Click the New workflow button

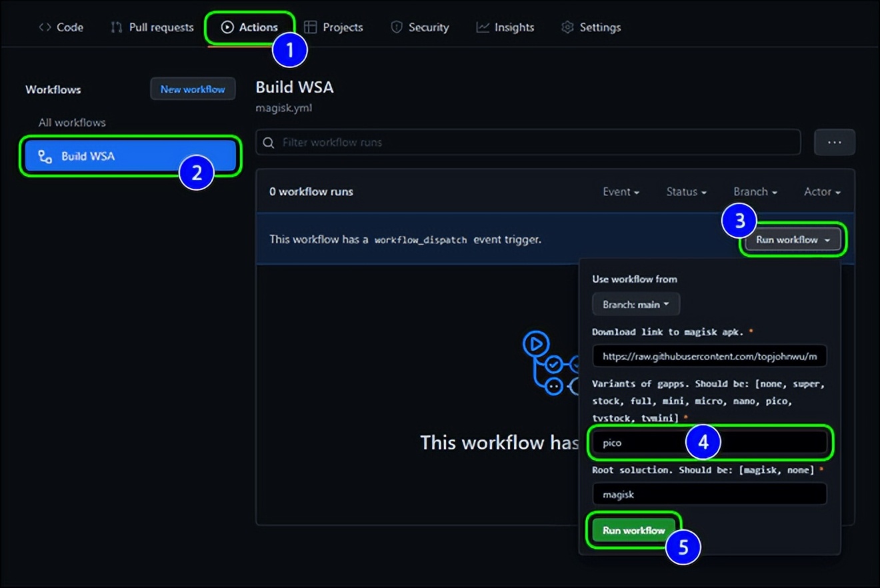[x=193, y=89]
